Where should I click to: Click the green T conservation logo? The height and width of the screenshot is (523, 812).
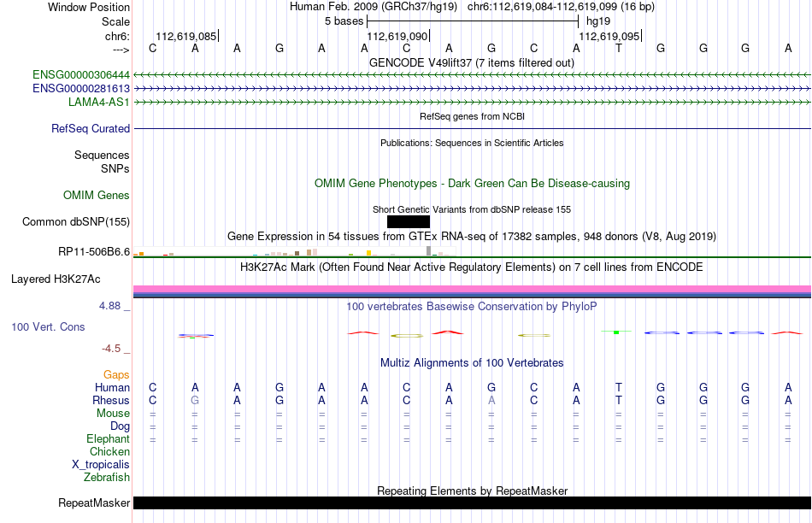pos(616,332)
